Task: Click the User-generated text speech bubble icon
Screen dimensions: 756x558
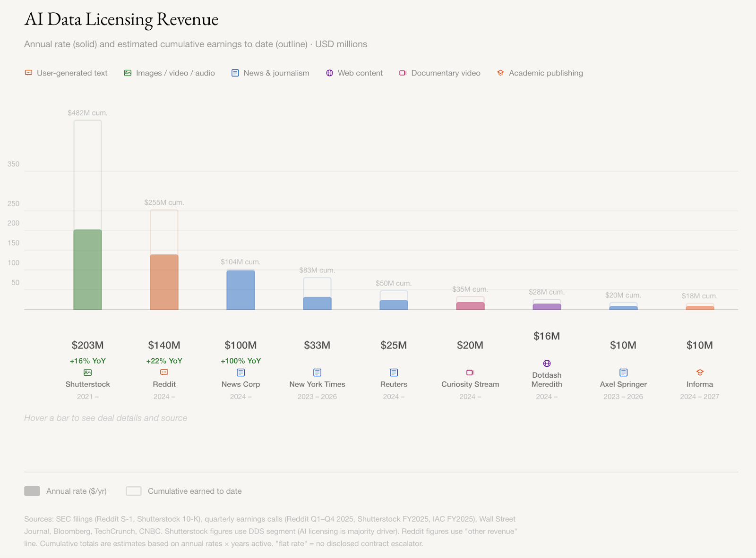Action: click(x=28, y=73)
